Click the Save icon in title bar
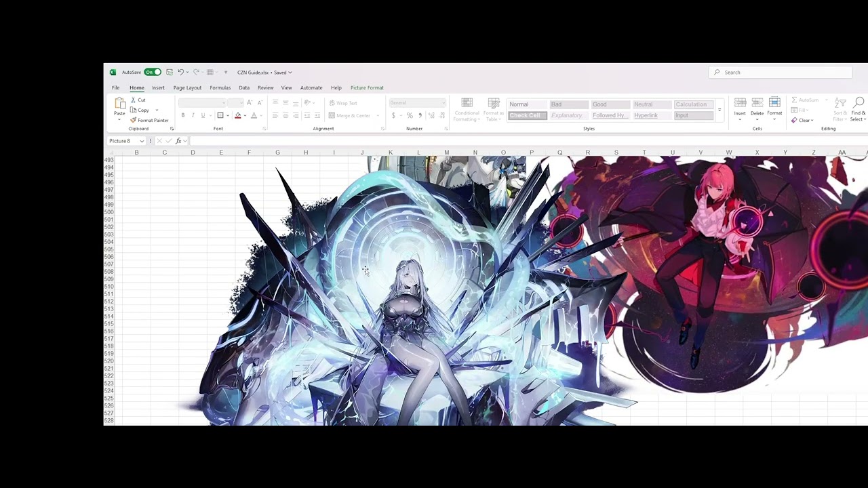 click(170, 73)
